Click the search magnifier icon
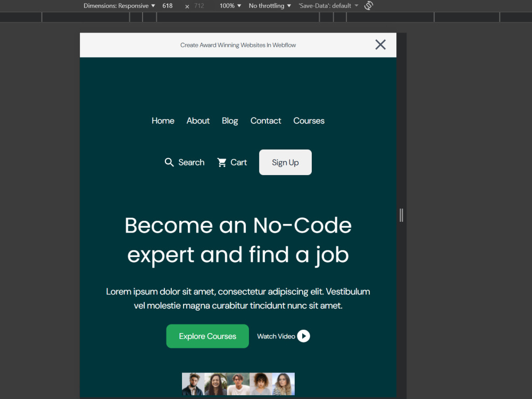532x399 pixels. (x=169, y=162)
